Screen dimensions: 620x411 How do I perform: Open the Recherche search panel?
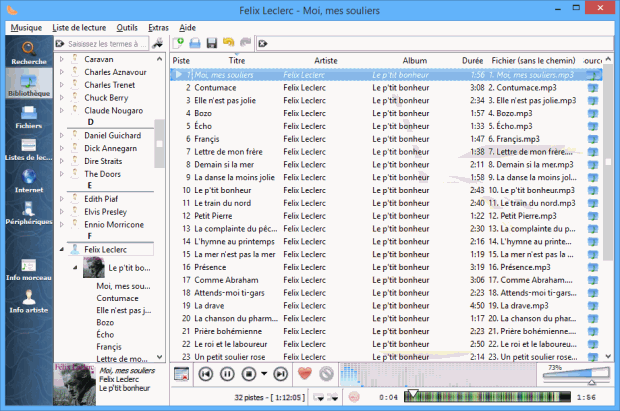point(29,53)
